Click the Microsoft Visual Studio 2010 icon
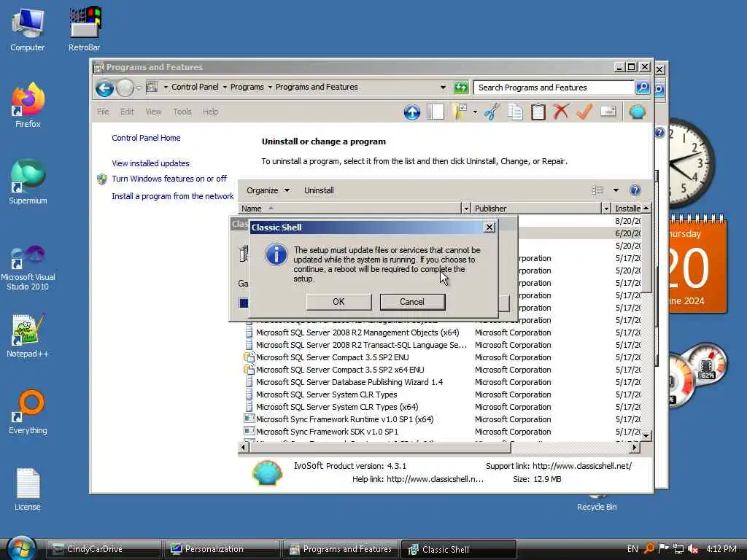 click(28, 268)
